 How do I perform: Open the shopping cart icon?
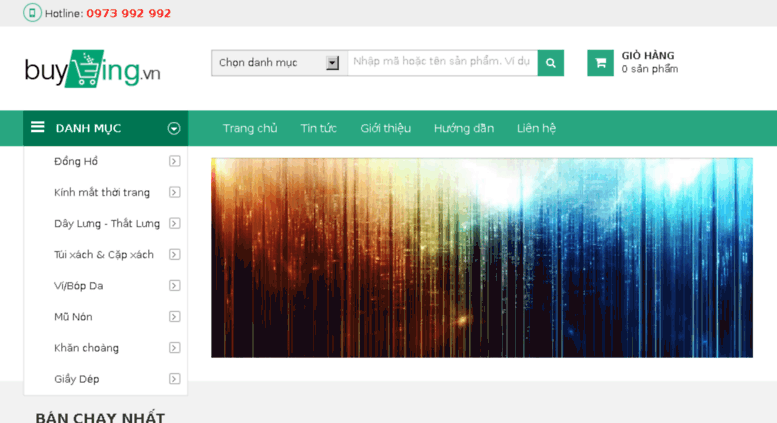pyautogui.click(x=600, y=63)
